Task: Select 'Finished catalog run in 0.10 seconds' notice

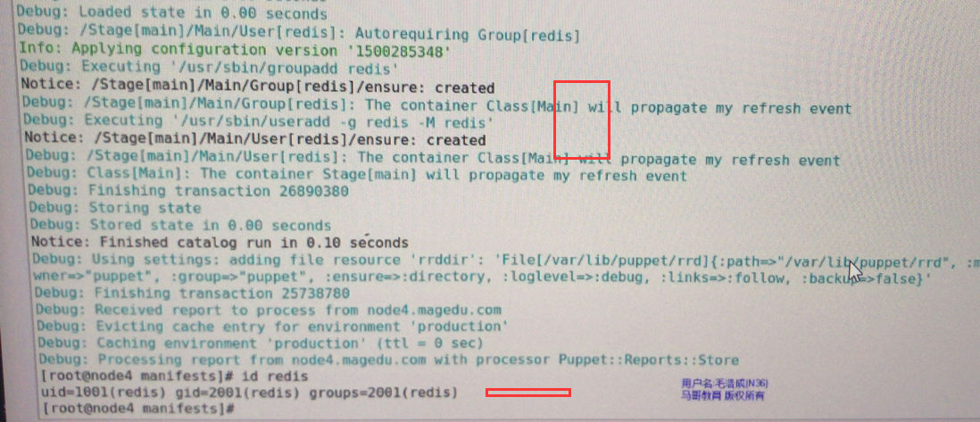Action: click(x=220, y=242)
